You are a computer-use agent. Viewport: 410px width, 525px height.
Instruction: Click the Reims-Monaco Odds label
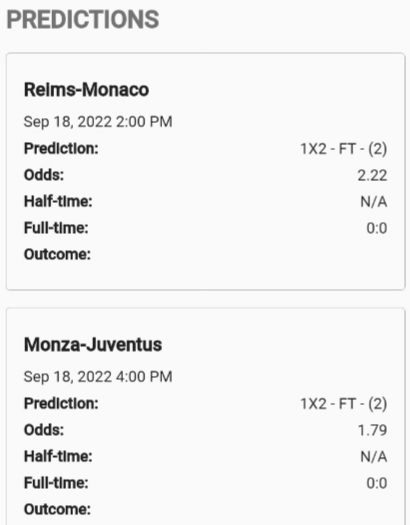point(44,175)
